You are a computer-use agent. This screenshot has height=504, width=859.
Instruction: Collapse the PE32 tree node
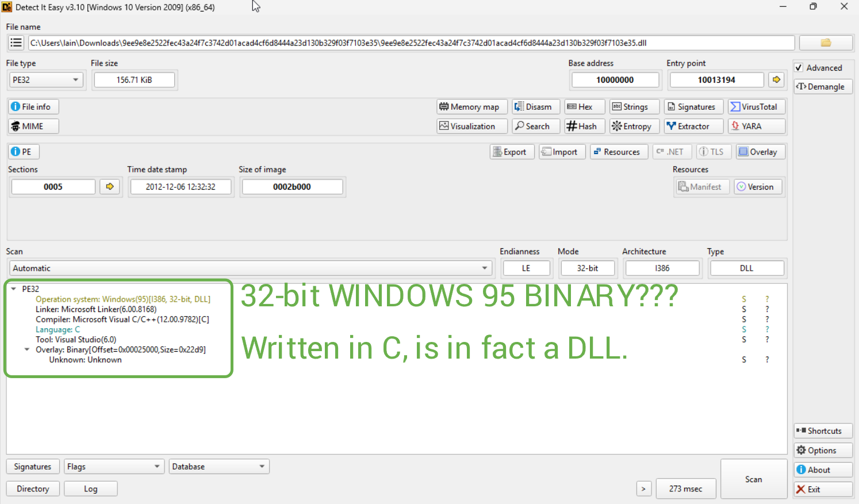coord(14,289)
